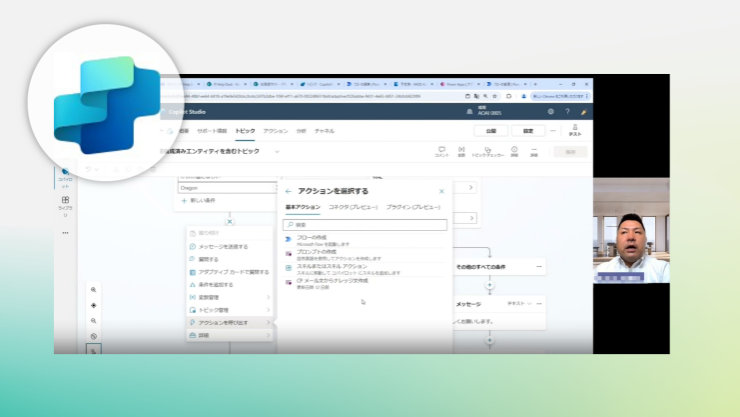
Task: Open the 分析 tab in the top navigation
Action: pyautogui.click(x=301, y=131)
